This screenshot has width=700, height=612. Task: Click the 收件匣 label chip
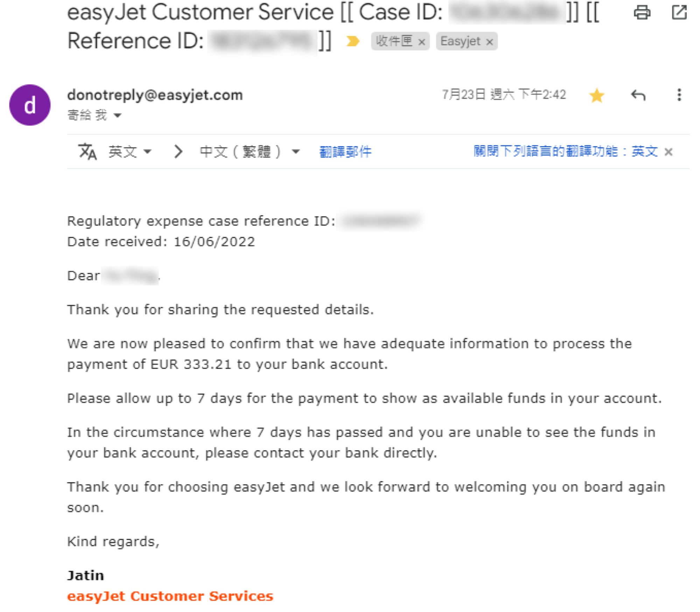(394, 41)
